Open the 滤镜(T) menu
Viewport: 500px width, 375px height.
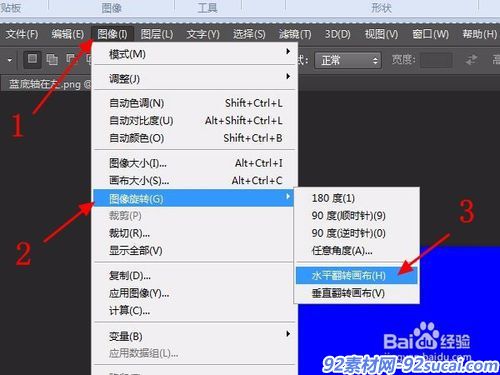295,34
